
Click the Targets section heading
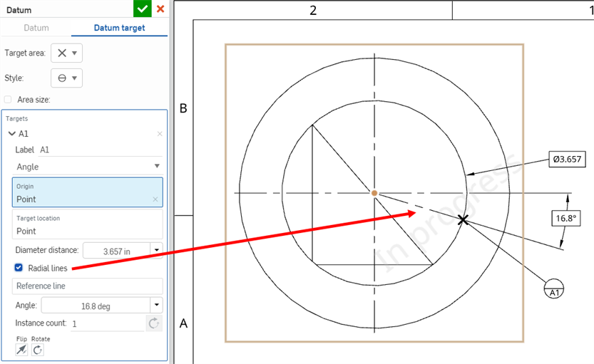(x=16, y=118)
